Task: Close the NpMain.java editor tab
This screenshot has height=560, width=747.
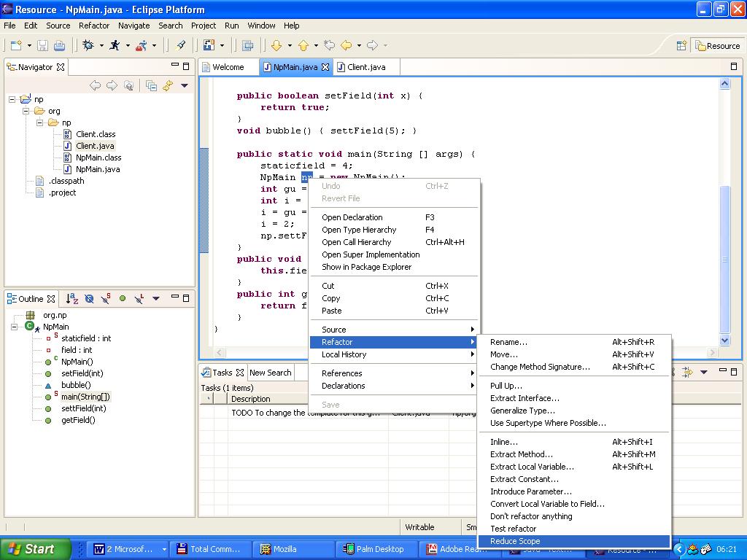Action: (x=325, y=67)
